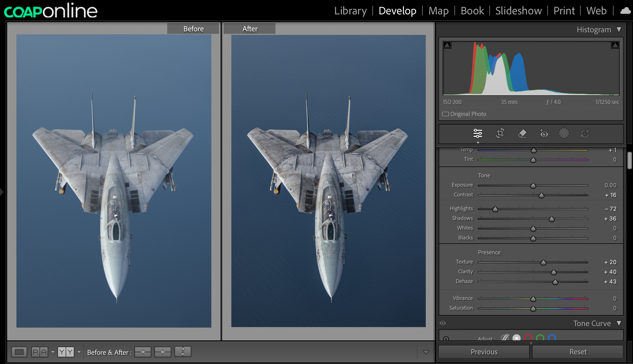Click the cloud sync icon

[x=625, y=11]
